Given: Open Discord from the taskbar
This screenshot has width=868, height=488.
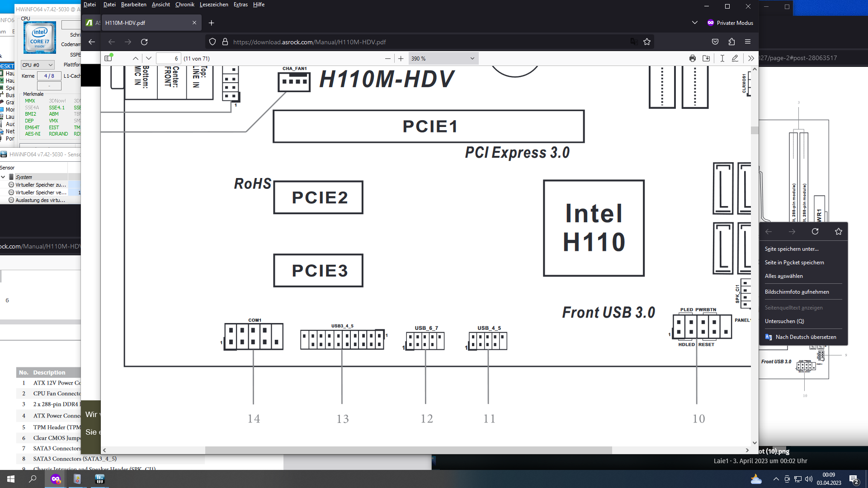Looking at the screenshot, I should pyautogui.click(x=56, y=479).
